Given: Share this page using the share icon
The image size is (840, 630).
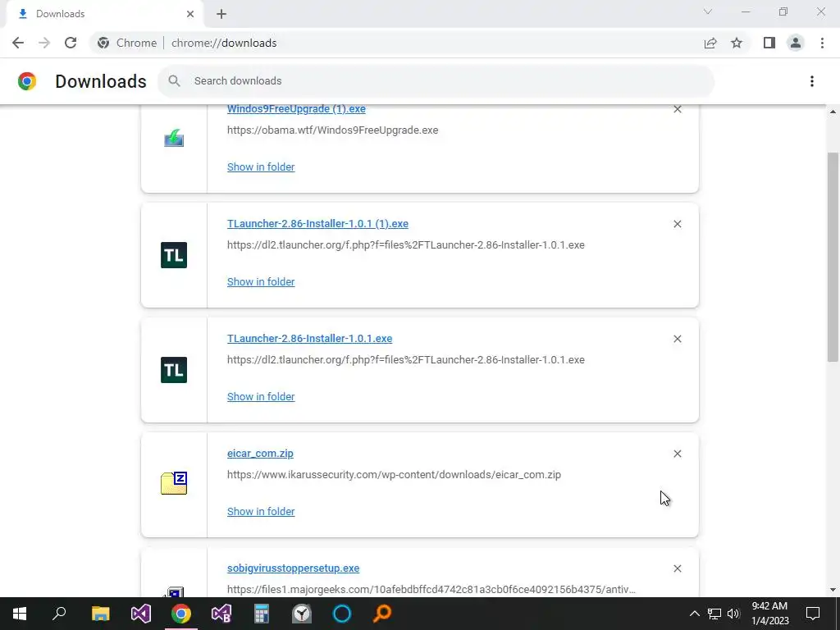Looking at the screenshot, I should coord(710,43).
